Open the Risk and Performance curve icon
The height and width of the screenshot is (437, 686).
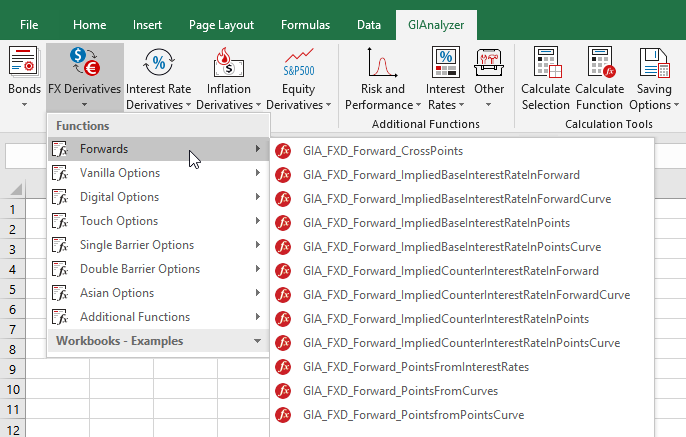tap(382, 63)
